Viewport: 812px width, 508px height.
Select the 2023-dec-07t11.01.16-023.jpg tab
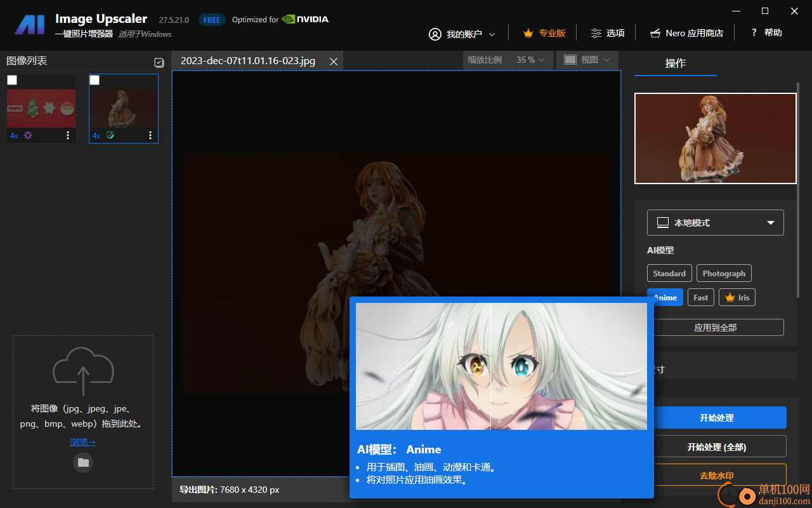tap(248, 61)
